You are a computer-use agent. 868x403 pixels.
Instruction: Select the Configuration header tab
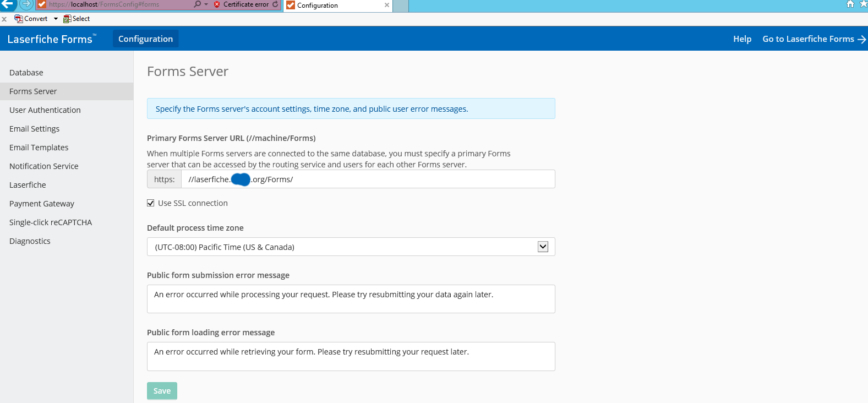145,39
